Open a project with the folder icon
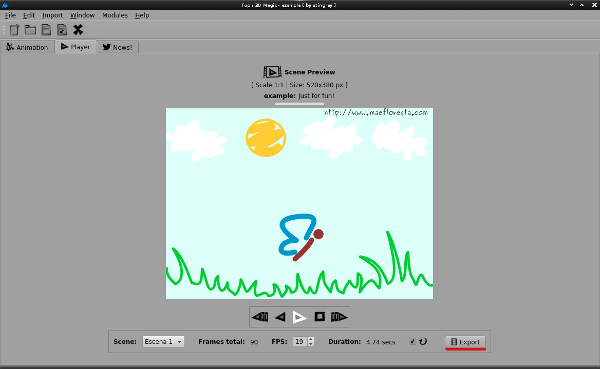The image size is (600, 369). point(30,30)
